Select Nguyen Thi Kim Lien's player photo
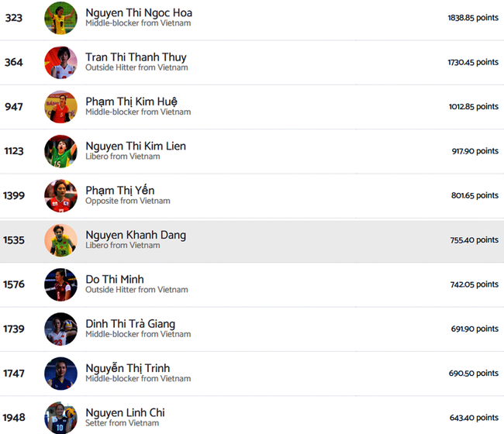Screen dimensions: 504x434 [x=60, y=151]
